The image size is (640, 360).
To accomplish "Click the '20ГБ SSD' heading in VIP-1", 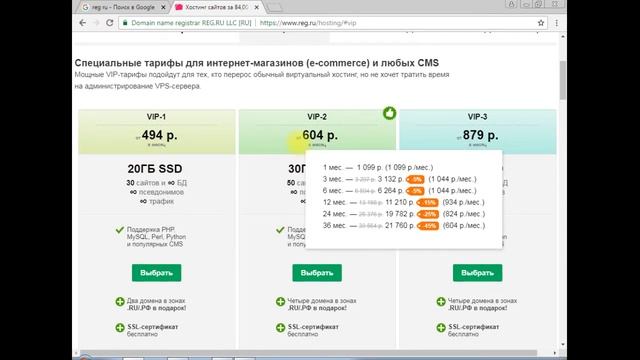I will coord(155,169).
